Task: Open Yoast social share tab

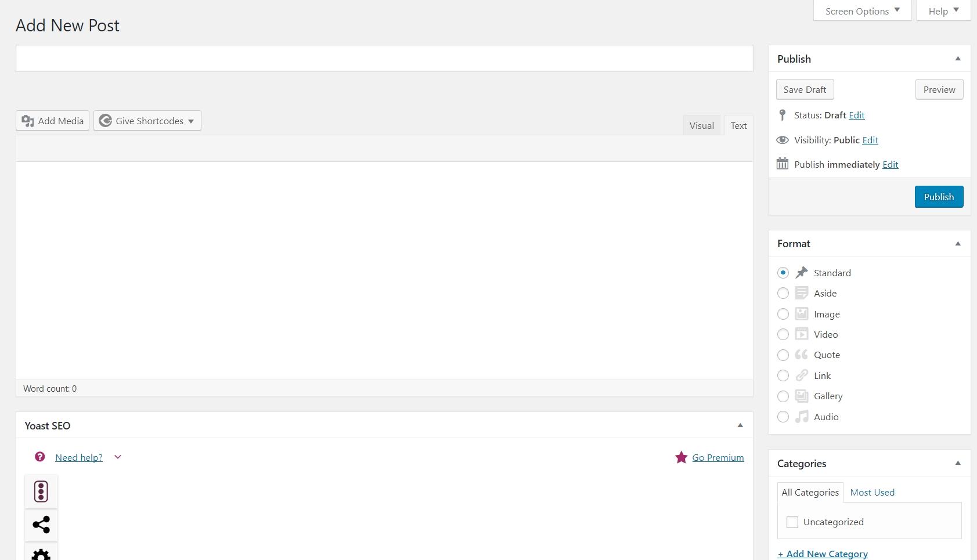Action: tap(41, 525)
